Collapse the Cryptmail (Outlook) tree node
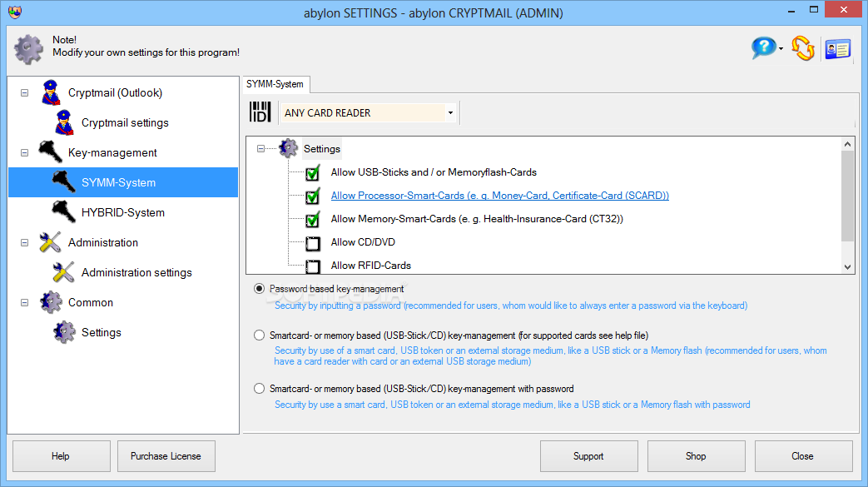868x487 pixels. [24, 92]
